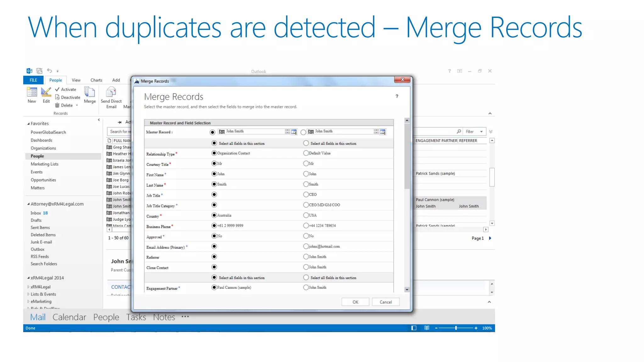Expand the Lists & Events folder
Screen dimensions: 644x362
coord(28,294)
